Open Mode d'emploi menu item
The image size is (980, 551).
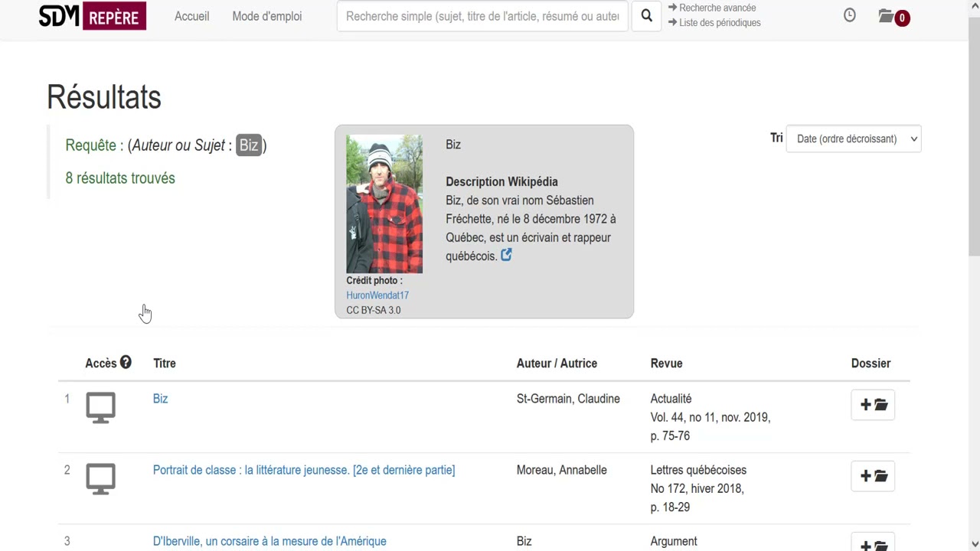(x=267, y=16)
